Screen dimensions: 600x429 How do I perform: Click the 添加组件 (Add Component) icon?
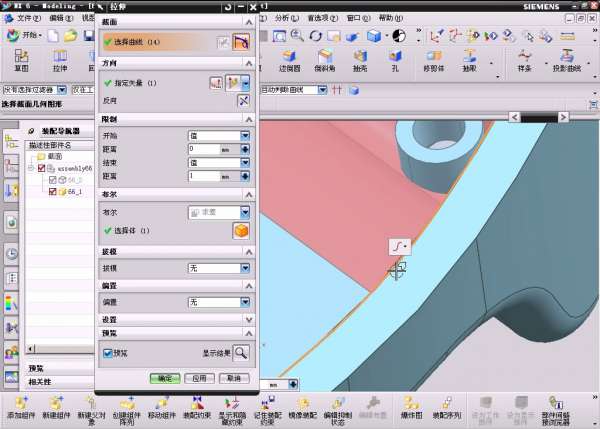click(x=21, y=400)
